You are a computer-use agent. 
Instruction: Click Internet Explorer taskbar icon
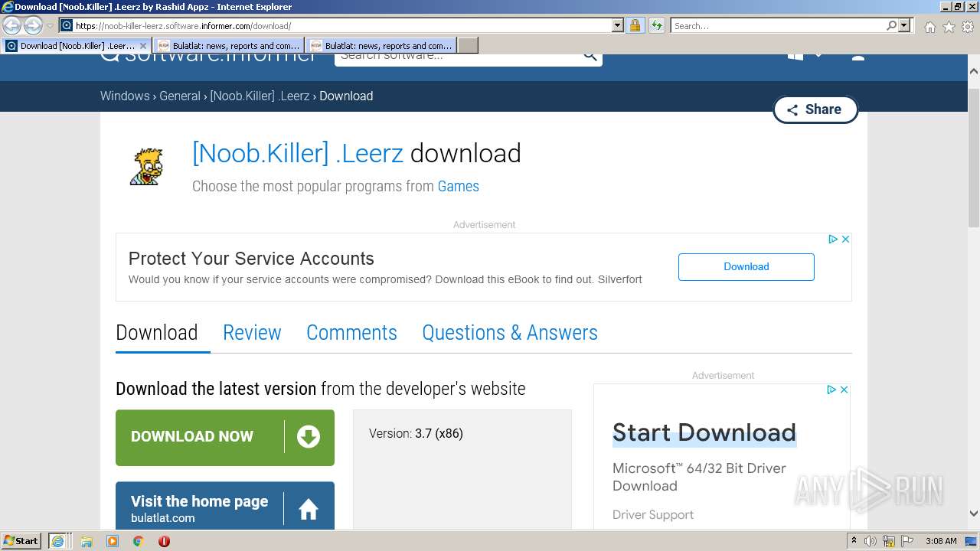(58, 541)
